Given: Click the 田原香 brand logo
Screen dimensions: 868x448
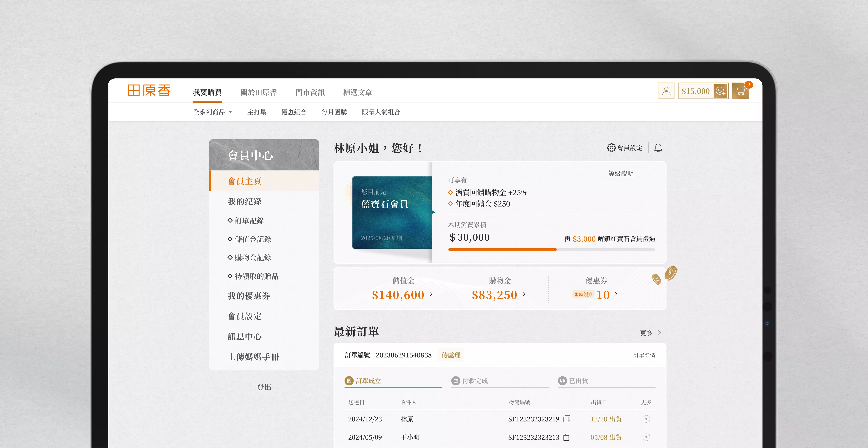Looking at the screenshot, I should click(x=149, y=91).
